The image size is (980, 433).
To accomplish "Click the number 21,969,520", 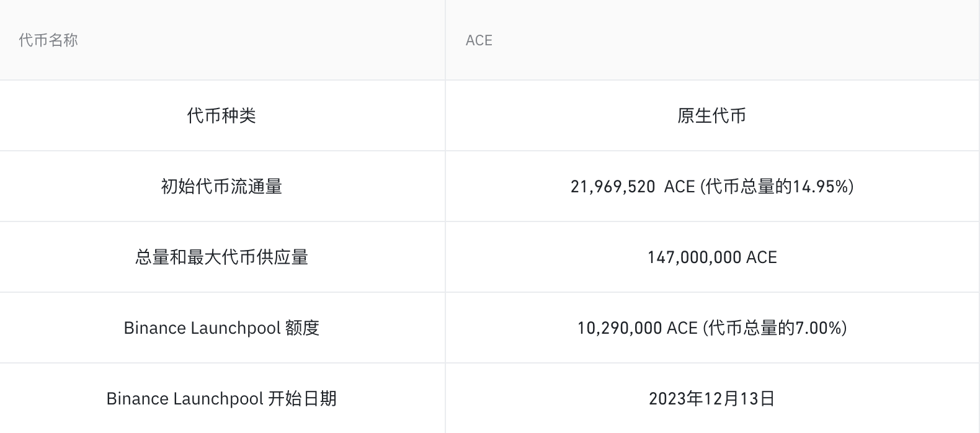I will tap(613, 186).
